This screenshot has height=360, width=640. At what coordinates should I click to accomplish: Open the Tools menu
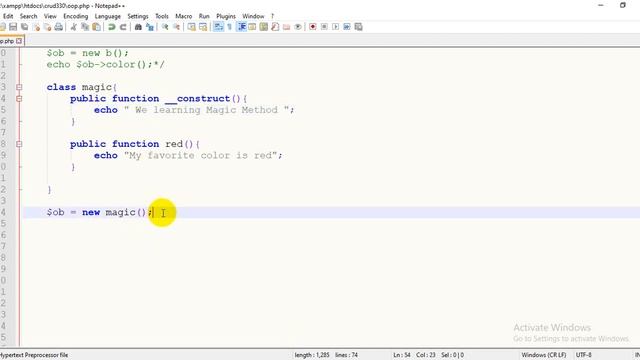pos(162,16)
